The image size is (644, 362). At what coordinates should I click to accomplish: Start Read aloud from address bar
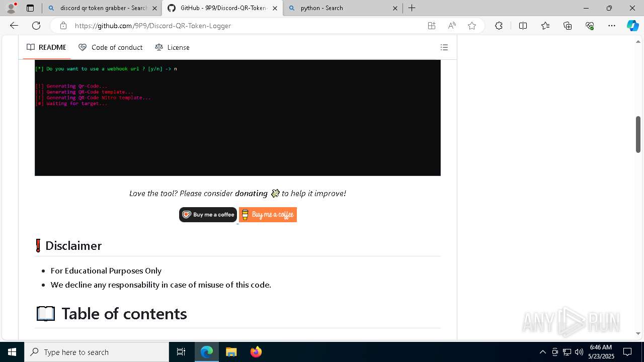452,26
